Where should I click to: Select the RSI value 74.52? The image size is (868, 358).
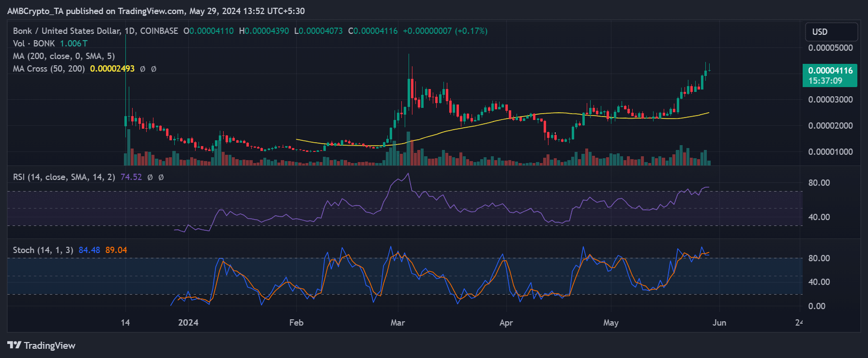pos(131,177)
